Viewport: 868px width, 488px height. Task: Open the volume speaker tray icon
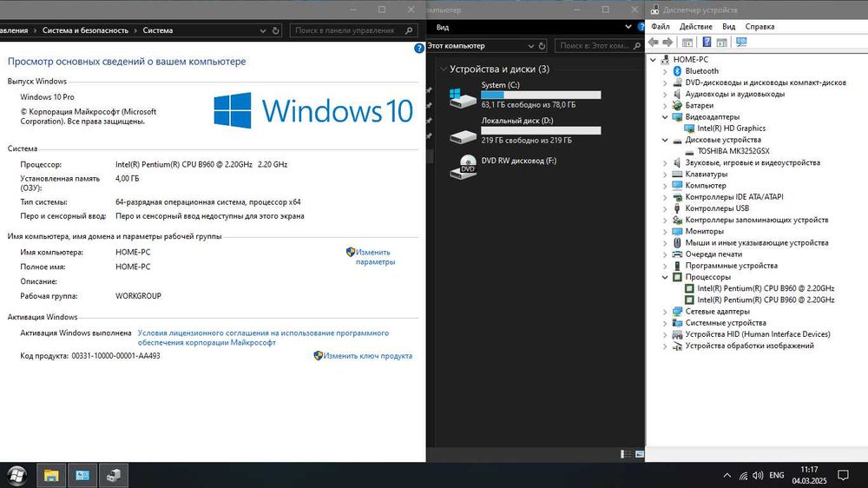coord(758,475)
